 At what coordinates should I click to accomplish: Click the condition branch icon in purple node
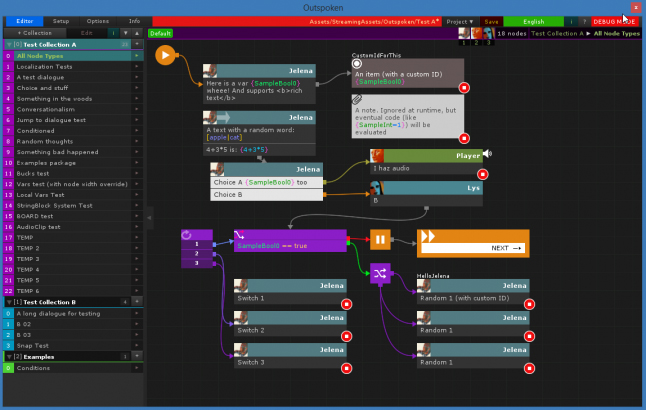click(x=239, y=235)
